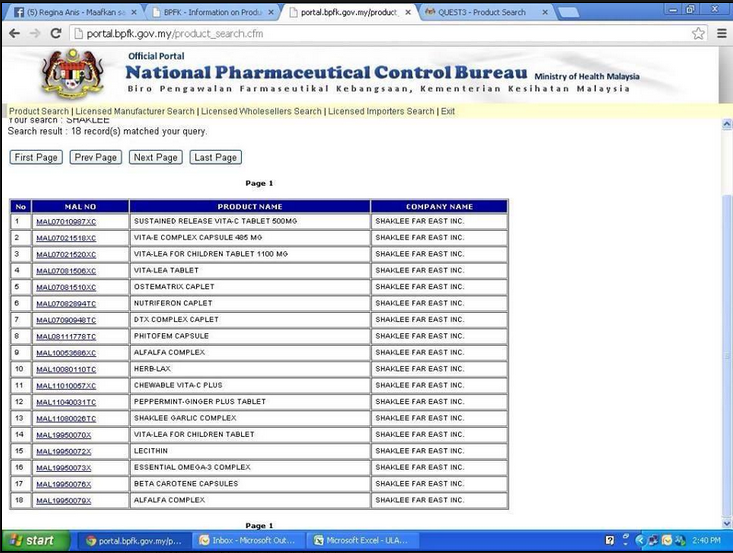The image size is (733, 553).
Task: Click the Outlook icon on the Inbox taskbar button
Action: [x=204, y=541]
